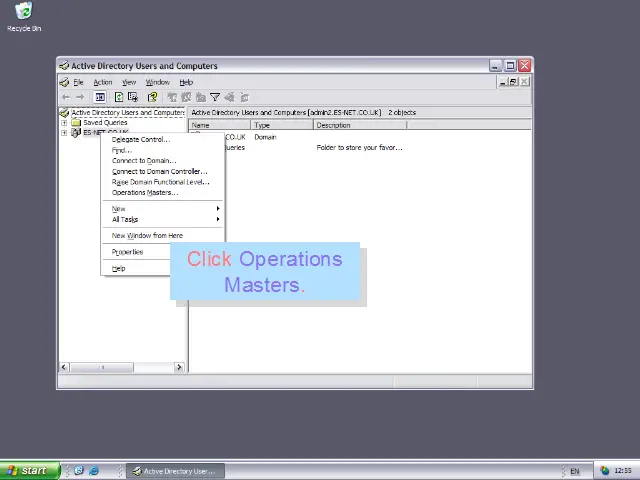Click the Export List toolbar icon
640x480 pixels.
133,97
